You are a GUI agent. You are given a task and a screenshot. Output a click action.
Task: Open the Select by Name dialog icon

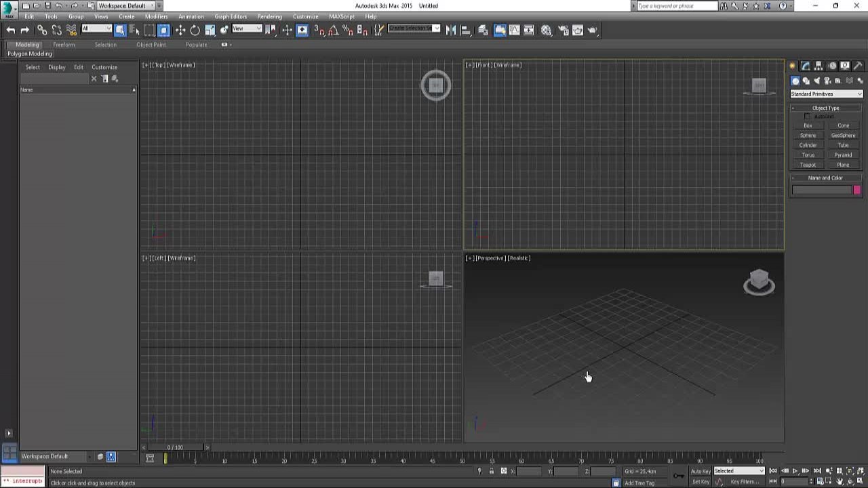(x=134, y=30)
